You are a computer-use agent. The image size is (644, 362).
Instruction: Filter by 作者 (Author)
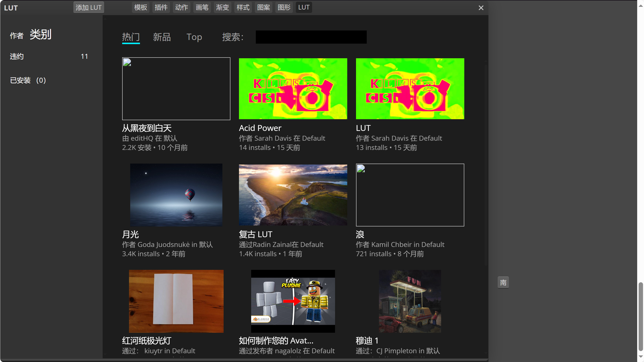pyautogui.click(x=16, y=35)
